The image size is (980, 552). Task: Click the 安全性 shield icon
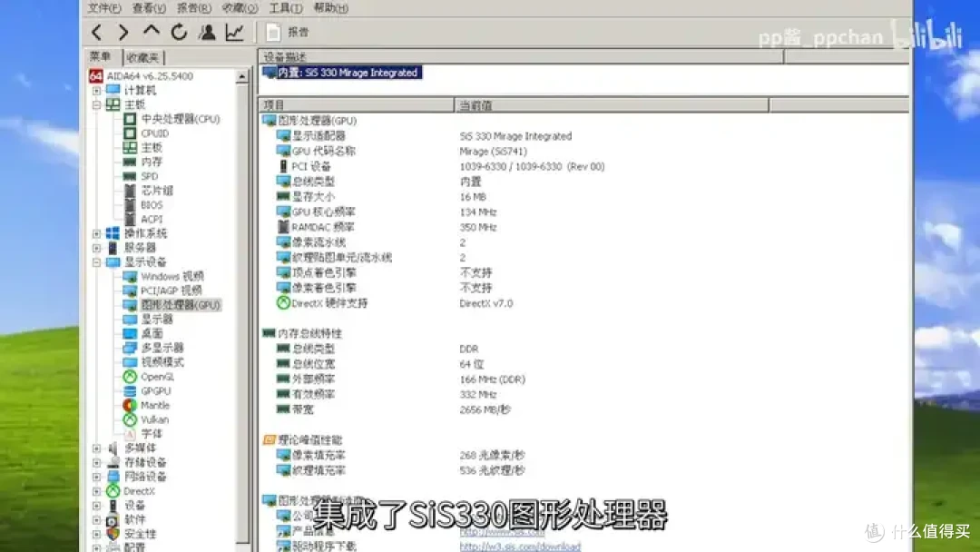(x=113, y=535)
